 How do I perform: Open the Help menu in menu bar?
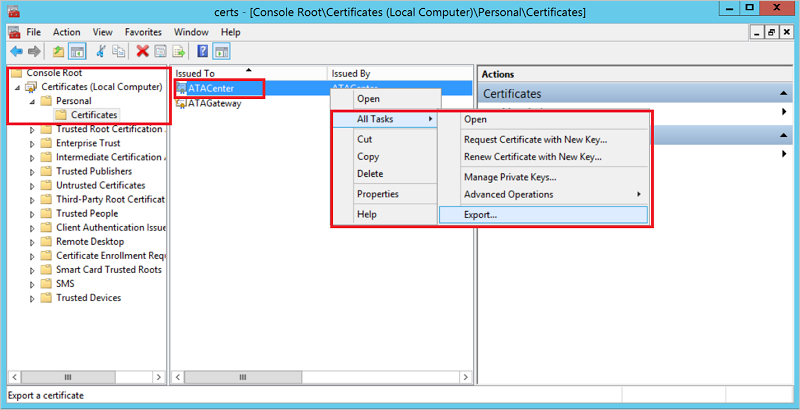point(231,32)
